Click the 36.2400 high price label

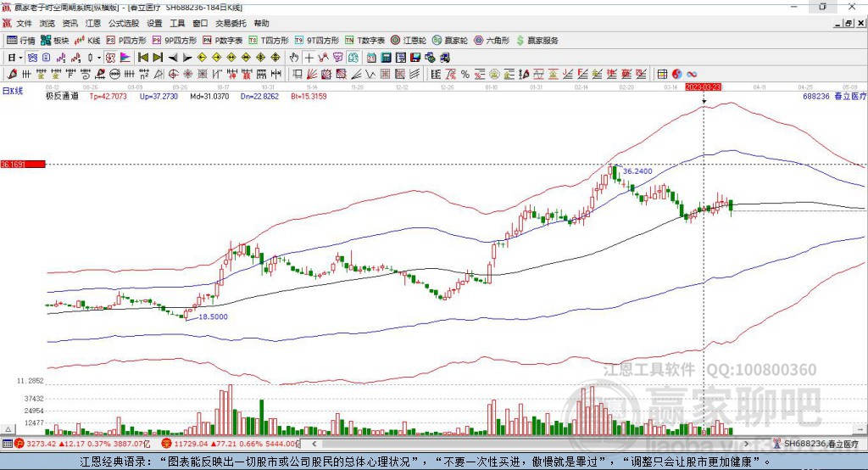(637, 171)
